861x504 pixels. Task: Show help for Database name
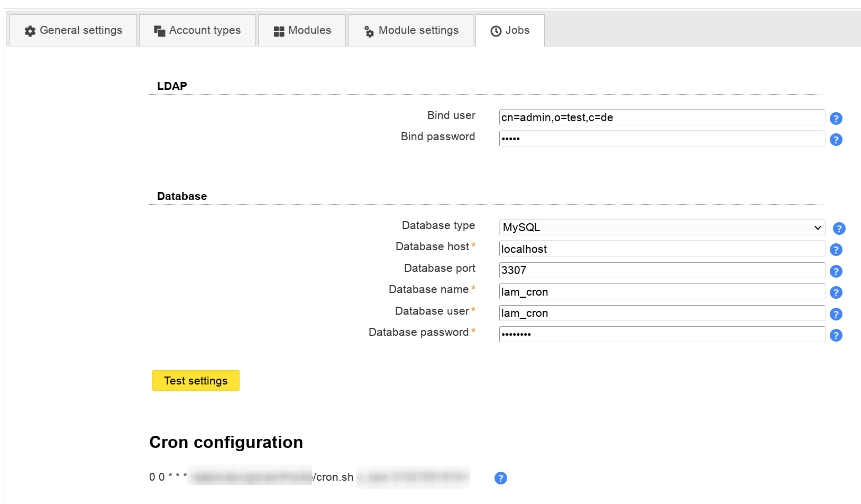pos(836,292)
